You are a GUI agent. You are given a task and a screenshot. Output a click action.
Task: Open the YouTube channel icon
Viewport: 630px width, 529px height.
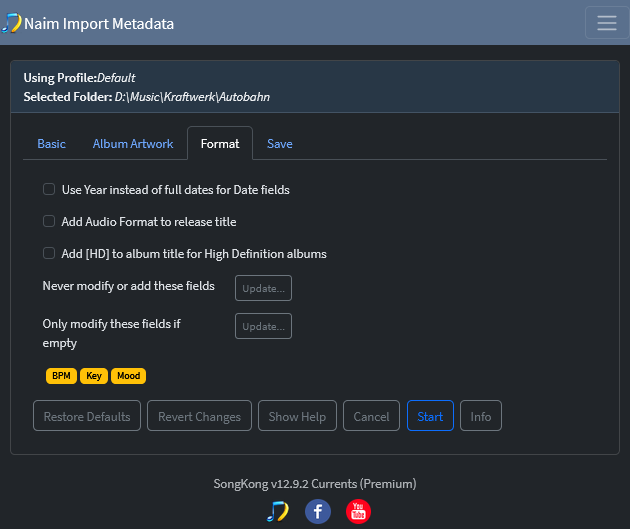358,511
